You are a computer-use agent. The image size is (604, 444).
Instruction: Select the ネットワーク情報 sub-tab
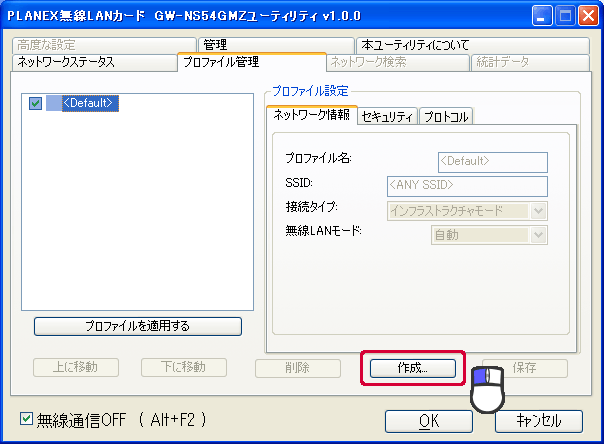point(312,115)
